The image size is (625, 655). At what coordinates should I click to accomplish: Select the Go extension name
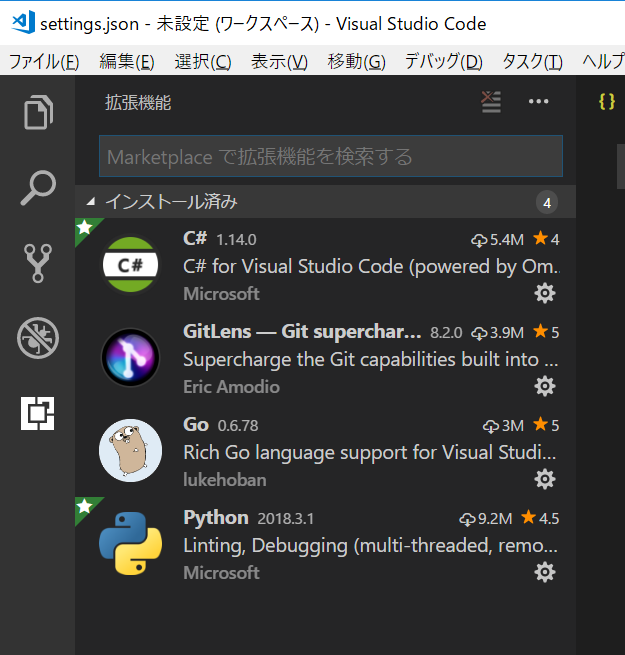click(196, 425)
